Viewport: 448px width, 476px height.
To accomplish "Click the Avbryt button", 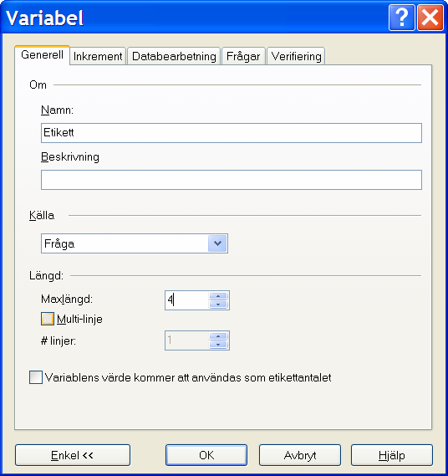I will 300,455.
